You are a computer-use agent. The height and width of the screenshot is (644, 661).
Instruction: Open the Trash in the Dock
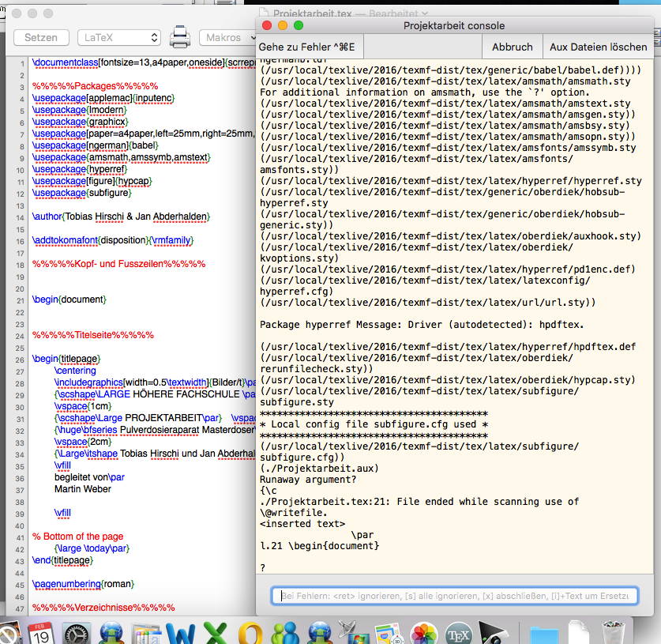coord(614,633)
